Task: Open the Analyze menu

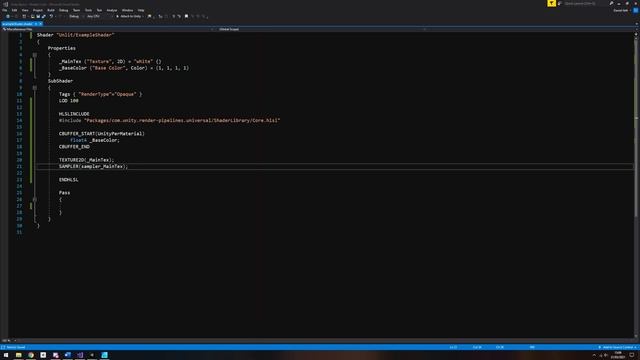Action: tap(112, 10)
